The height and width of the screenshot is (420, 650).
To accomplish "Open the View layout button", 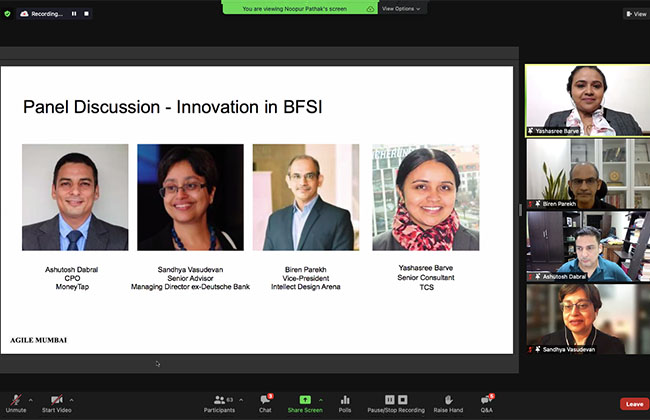I will click(x=636, y=14).
